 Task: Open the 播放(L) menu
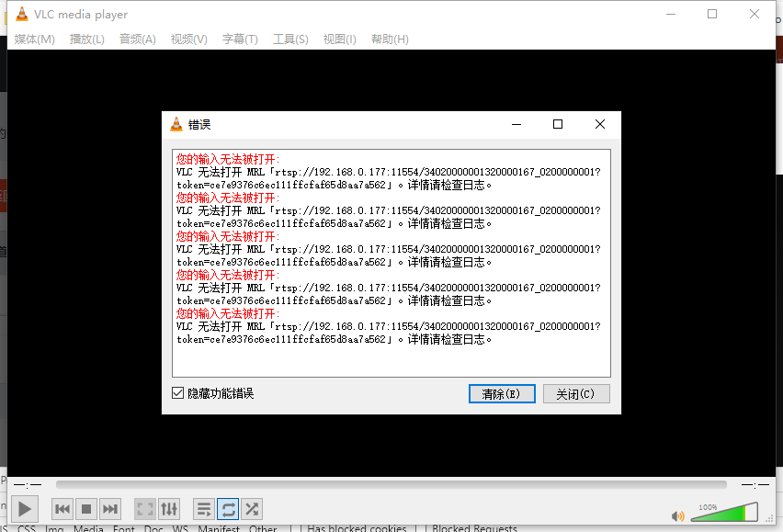coord(87,40)
